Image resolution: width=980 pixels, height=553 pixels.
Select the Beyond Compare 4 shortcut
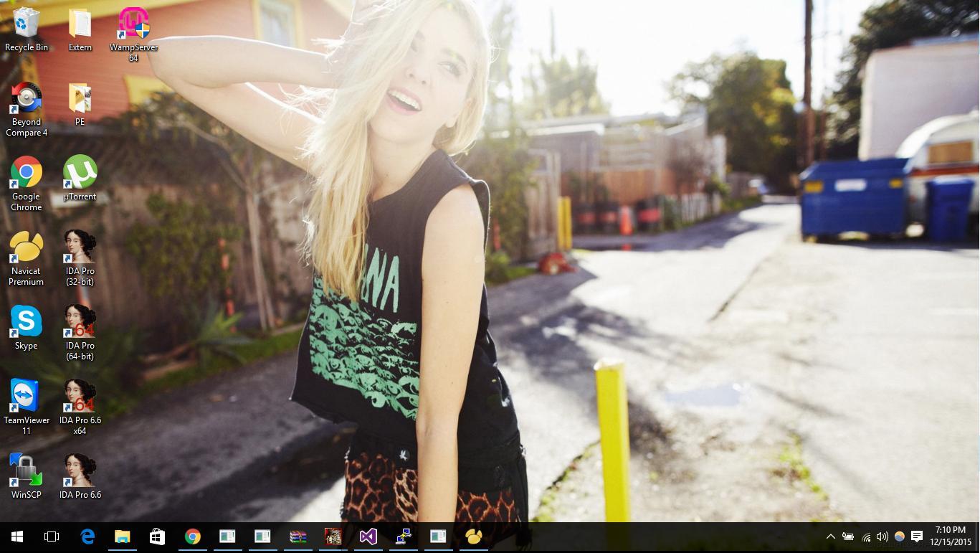click(27, 109)
